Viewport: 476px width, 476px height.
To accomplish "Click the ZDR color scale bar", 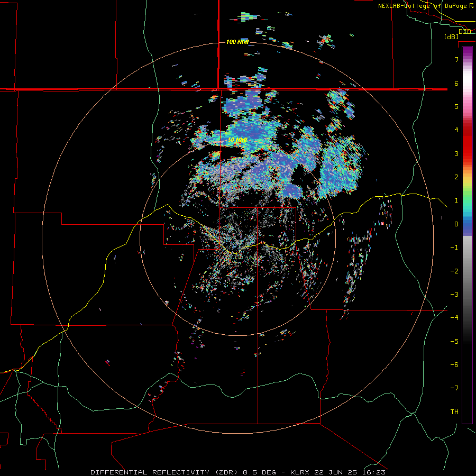I will [467, 235].
